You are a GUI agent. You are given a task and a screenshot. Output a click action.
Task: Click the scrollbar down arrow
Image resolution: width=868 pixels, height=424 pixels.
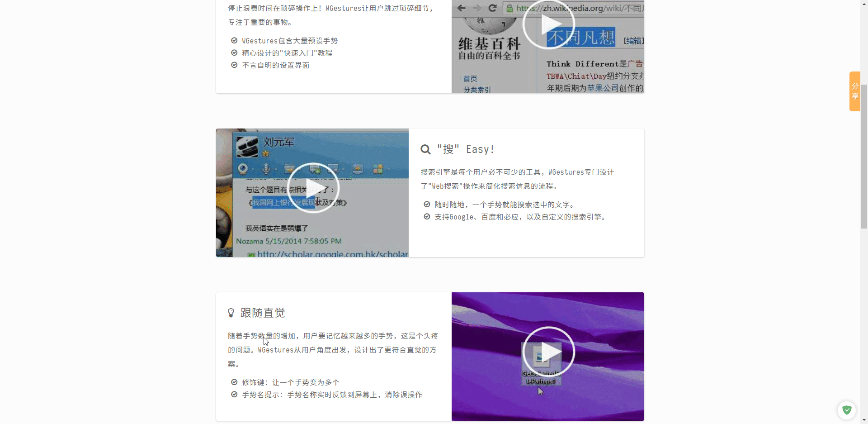click(864, 420)
